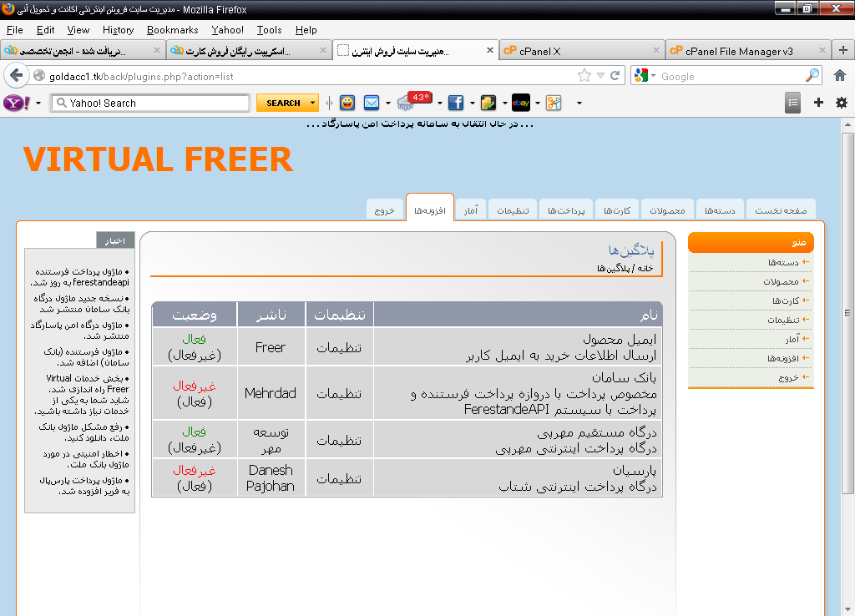855x616 pixels.
Task: Click غیرفعال status link in Freer row
Action: [x=194, y=356]
